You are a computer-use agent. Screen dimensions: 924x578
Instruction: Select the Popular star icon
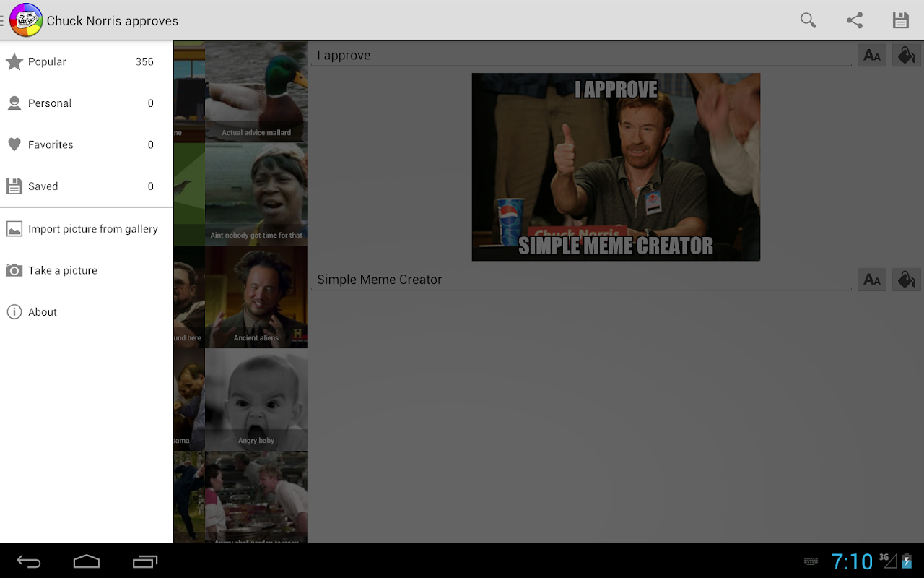pos(14,62)
